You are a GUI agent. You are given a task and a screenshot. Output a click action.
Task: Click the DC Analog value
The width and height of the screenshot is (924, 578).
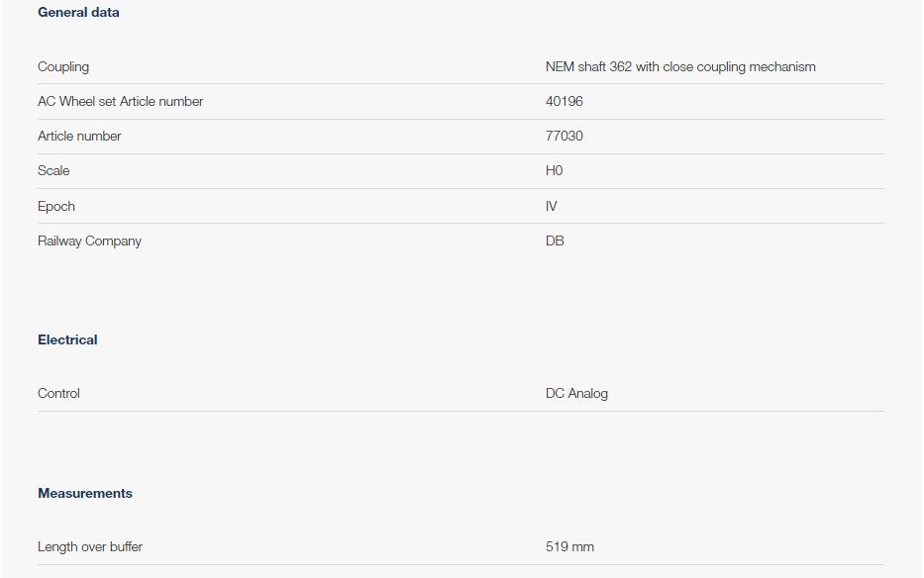coord(576,393)
